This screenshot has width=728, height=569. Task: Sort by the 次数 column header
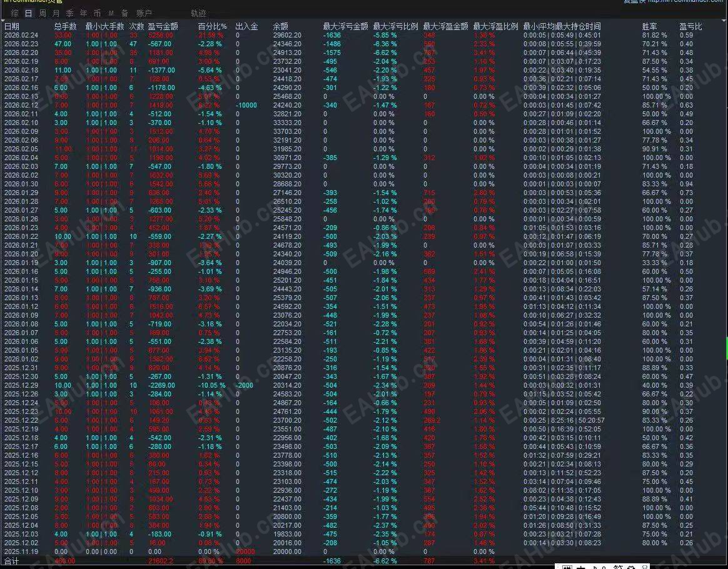[x=136, y=26]
